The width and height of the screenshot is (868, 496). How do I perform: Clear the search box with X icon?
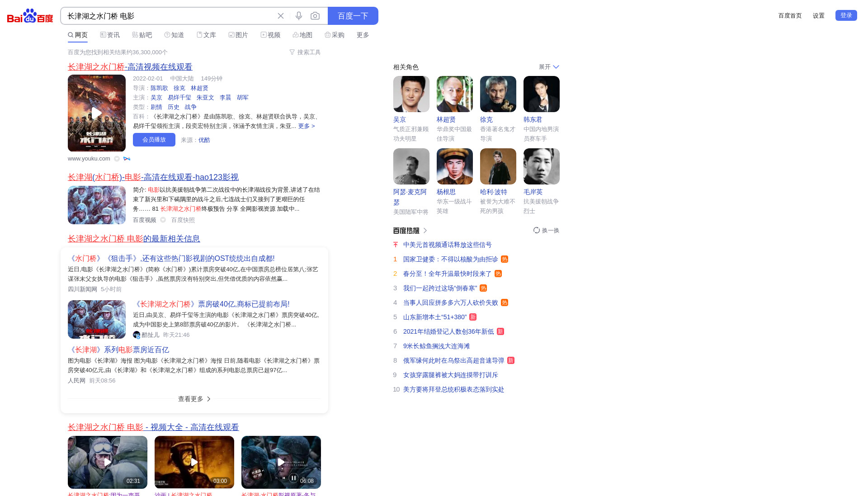(x=281, y=16)
